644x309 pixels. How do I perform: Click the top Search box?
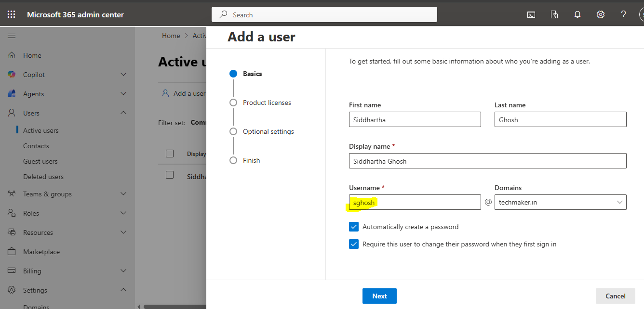(x=324, y=15)
